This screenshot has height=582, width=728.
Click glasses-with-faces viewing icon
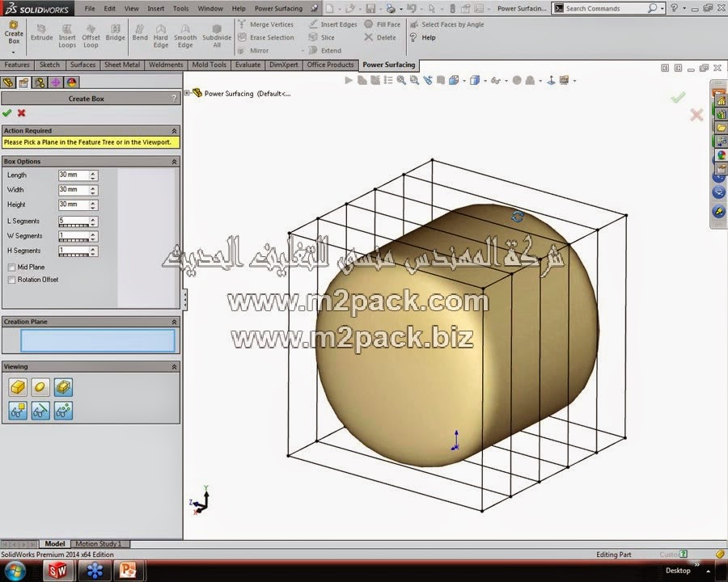(18, 411)
